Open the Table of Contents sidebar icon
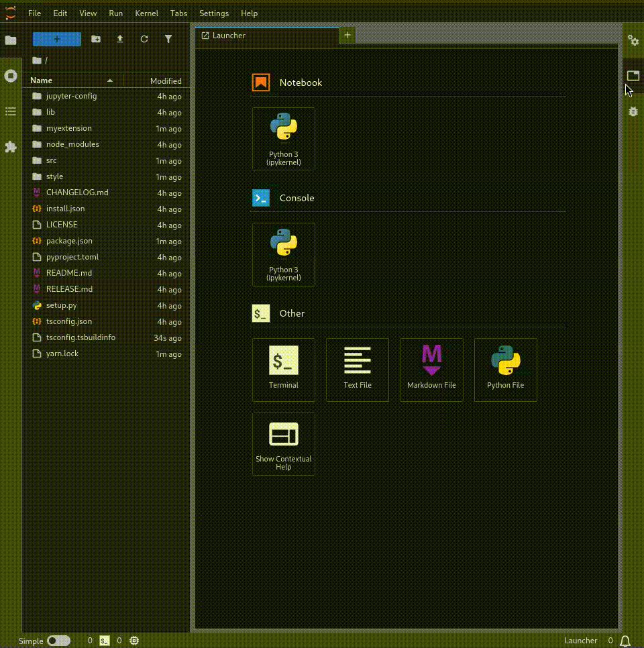644x648 pixels. pyautogui.click(x=11, y=111)
